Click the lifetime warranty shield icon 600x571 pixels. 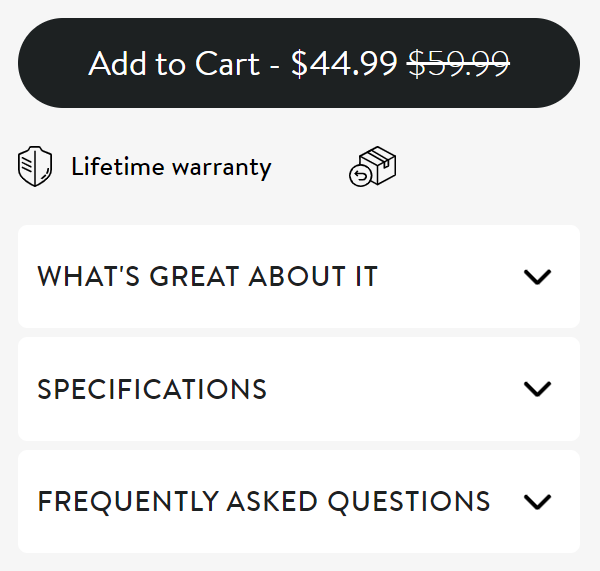click(x=35, y=167)
